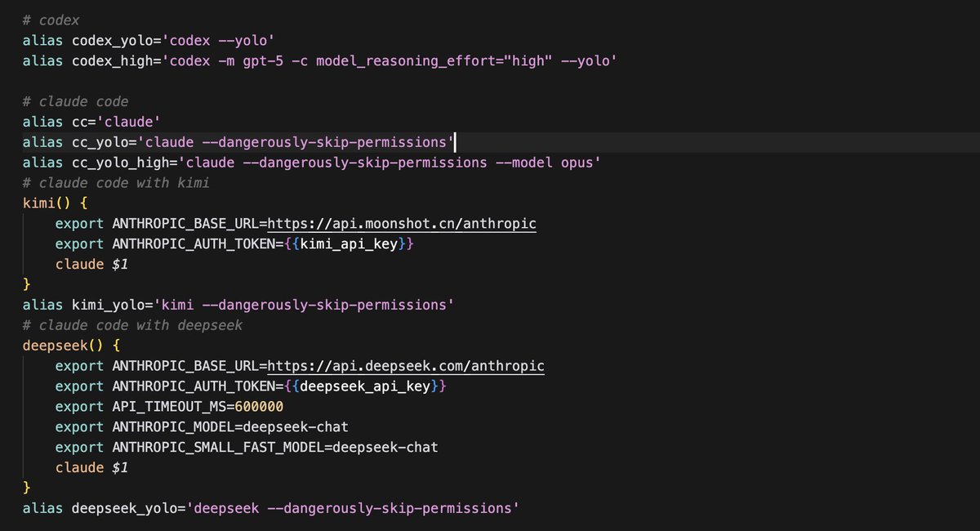980x531 pixels.
Task: Click the kimi_yolo alias name
Action: (x=109, y=305)
